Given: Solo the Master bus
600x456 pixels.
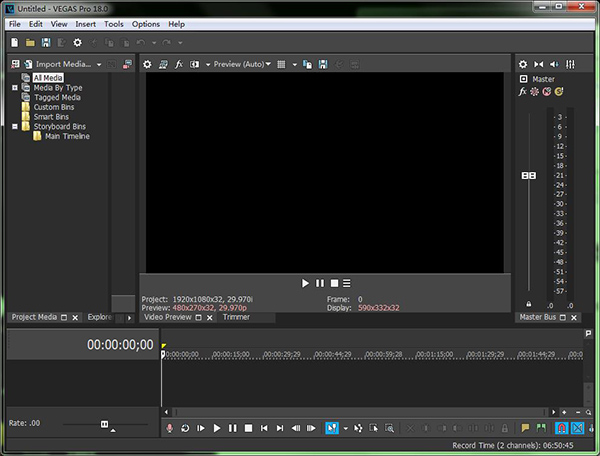Looking at the screenshot, I should click(559, 91).
